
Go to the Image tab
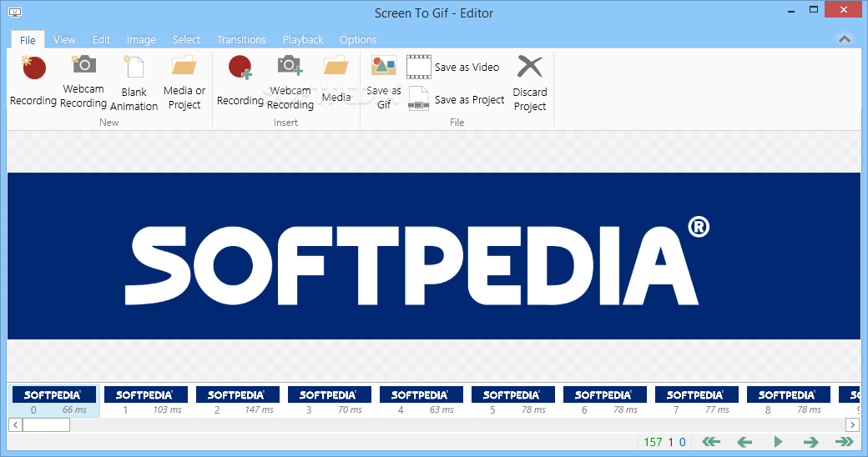click(141, 40)
